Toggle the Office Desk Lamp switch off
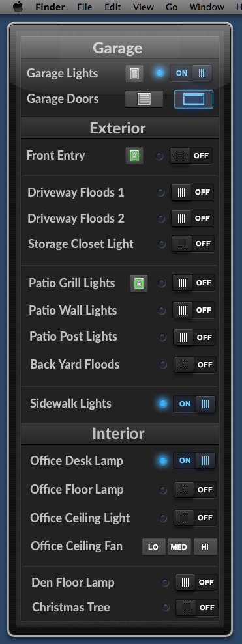 [194, 460]
